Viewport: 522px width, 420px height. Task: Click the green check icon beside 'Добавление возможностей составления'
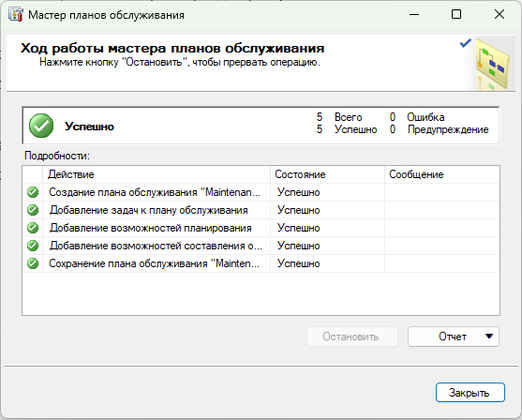pos(33,246)
